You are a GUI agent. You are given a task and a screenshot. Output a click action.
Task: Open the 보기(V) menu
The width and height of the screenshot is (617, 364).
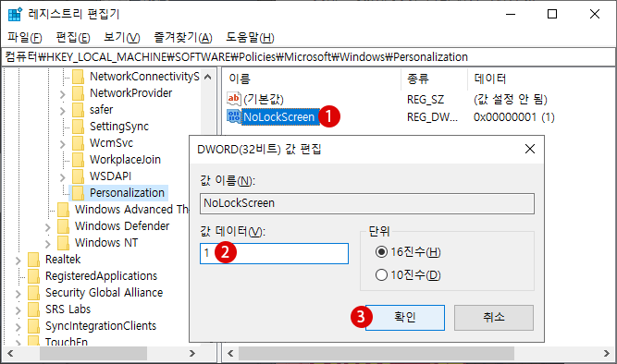click(121, 38)
